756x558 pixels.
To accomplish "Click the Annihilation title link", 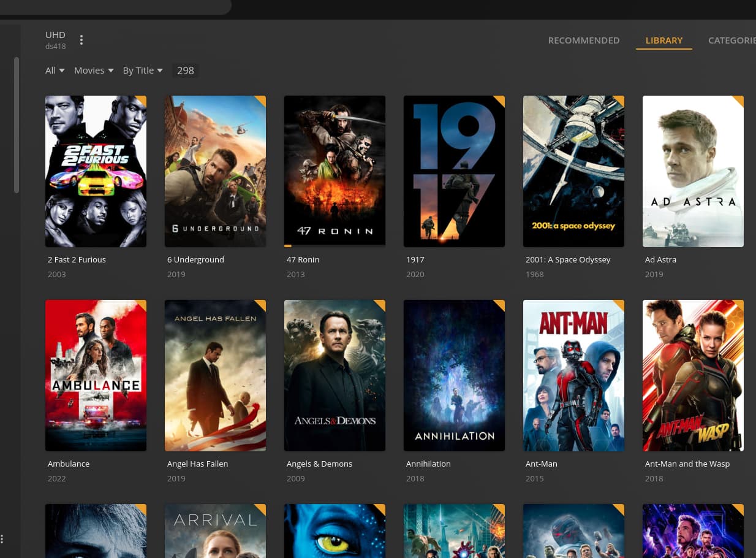I will (428, 464).
